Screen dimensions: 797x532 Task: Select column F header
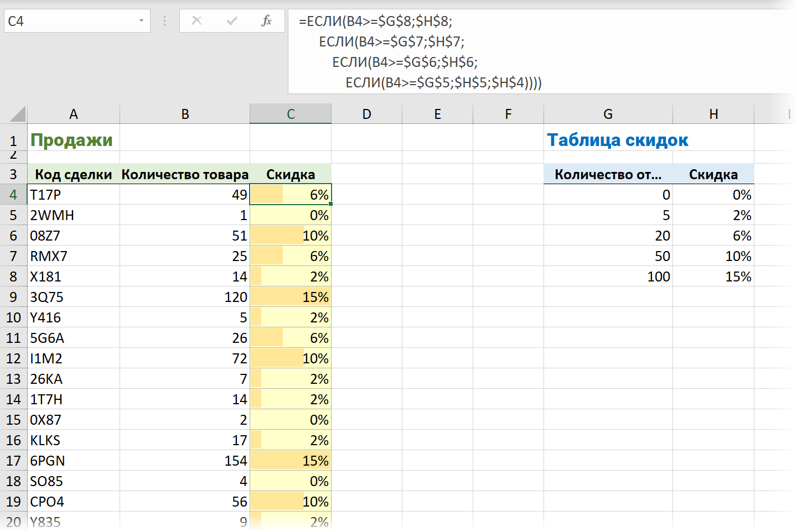[508, 114]
